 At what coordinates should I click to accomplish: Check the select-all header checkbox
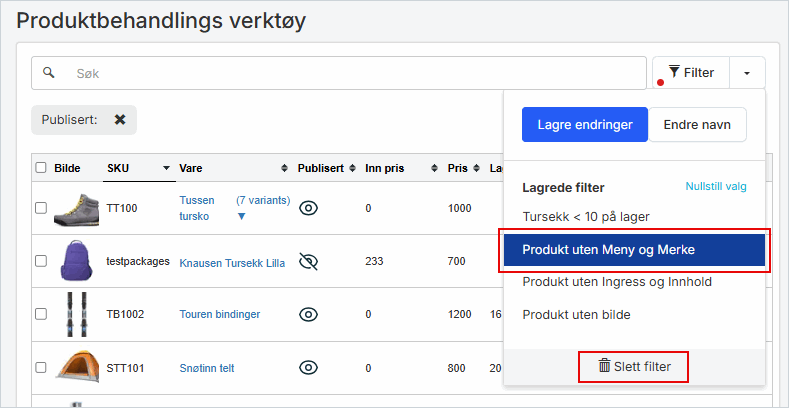tap(41, 168)
